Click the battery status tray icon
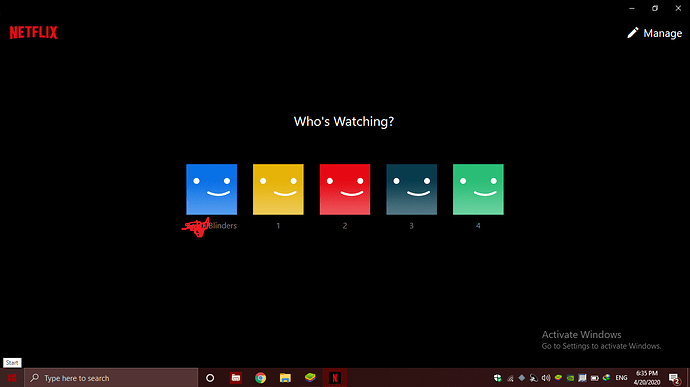This screenshot has width=690, height=387. coord(595,378)
